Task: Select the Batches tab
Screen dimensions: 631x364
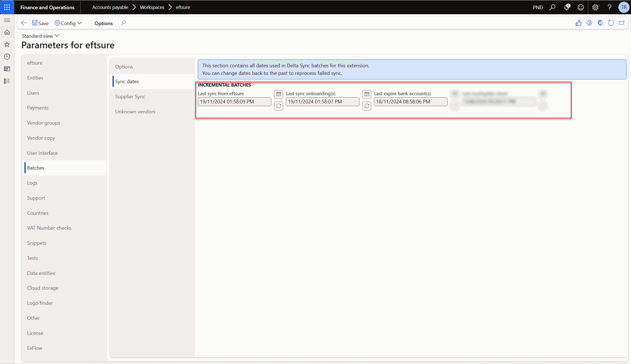Action: click(x=64, y=168)
